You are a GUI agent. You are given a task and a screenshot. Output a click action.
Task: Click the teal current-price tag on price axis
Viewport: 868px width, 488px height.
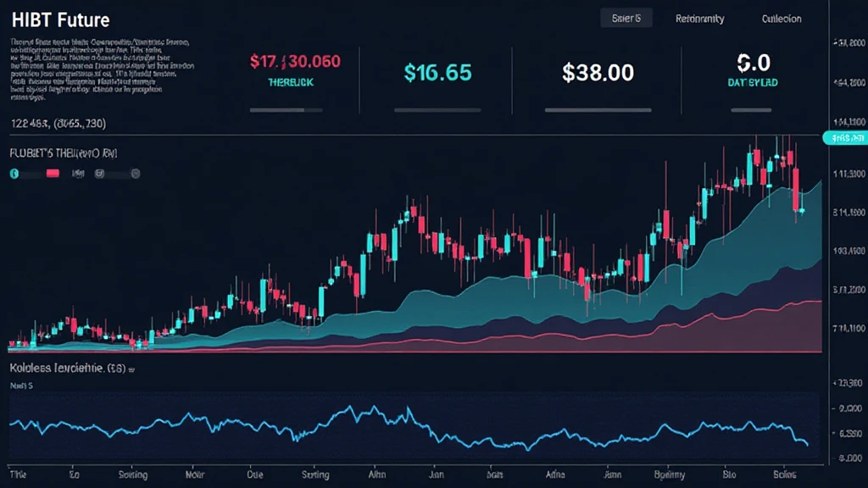(845, 138)
